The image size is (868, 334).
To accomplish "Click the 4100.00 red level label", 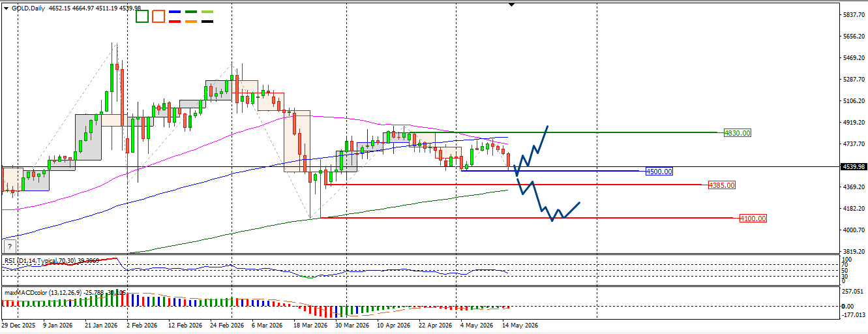I will pos(753,219).
